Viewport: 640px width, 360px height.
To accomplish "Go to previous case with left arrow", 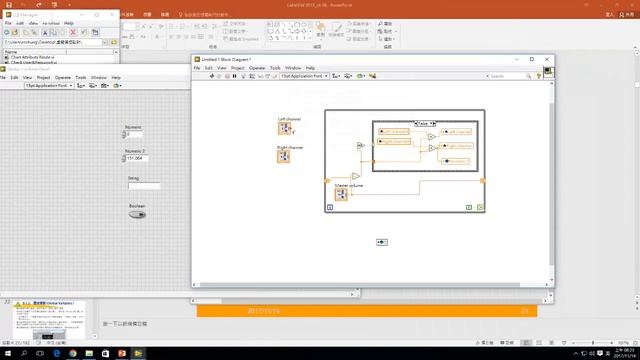I will [416, 123].
